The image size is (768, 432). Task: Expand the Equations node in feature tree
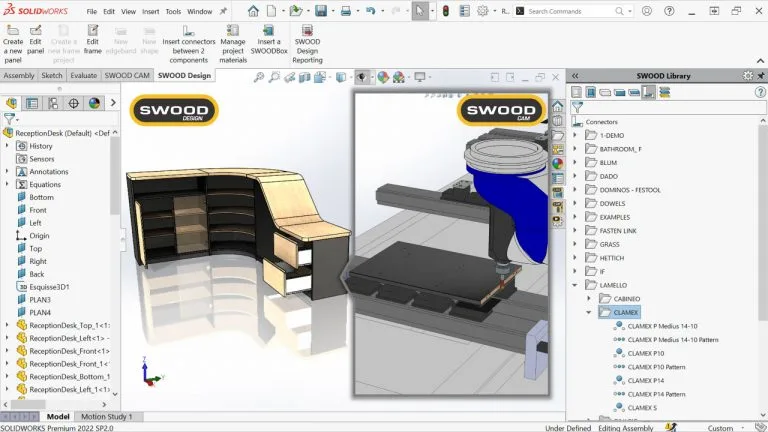7,184
